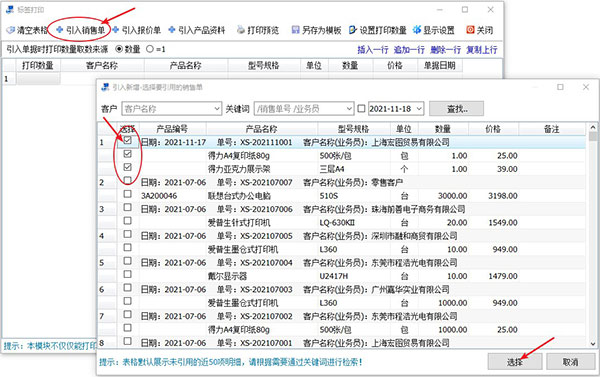Check the order XS-202107003 checkbox
600x377 pixels.
pos(127,288)
